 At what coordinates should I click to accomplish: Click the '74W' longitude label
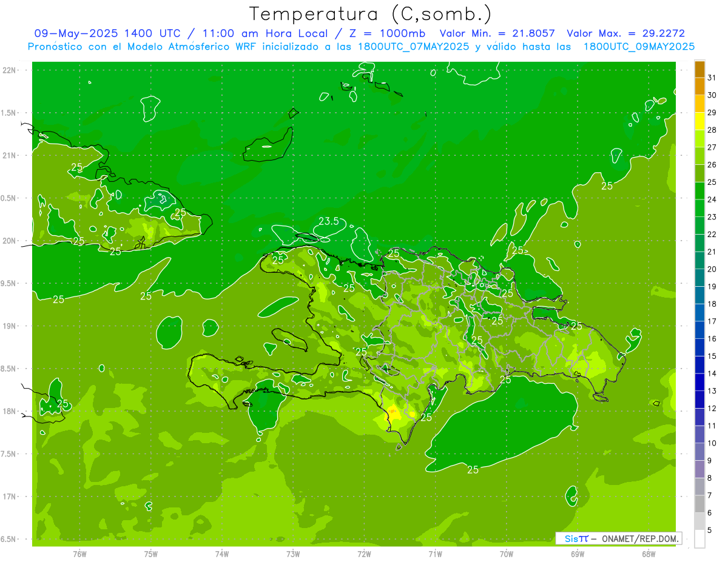coord(222,554)
